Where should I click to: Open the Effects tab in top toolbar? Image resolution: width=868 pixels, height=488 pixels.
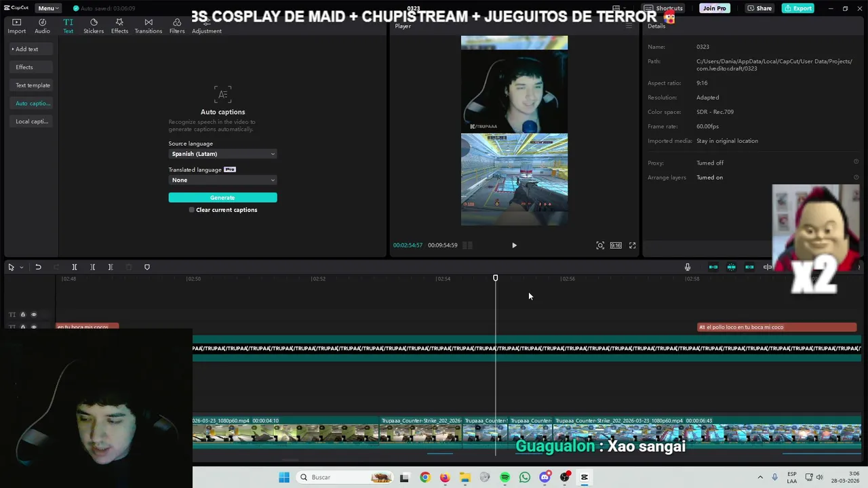tap(119, 26)
